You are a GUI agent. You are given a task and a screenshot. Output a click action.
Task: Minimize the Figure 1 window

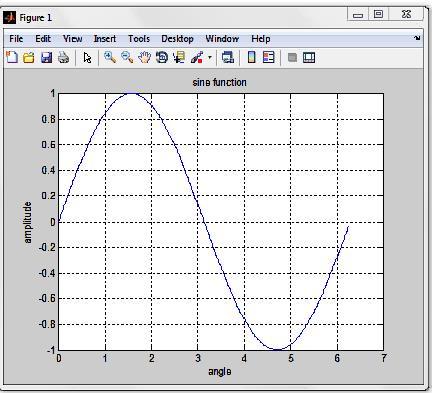(358, 15)
